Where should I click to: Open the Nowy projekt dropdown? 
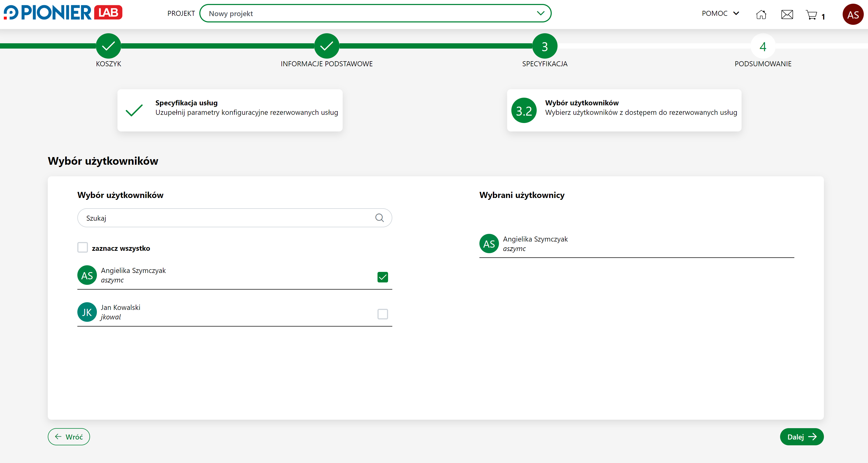[375, 13]
